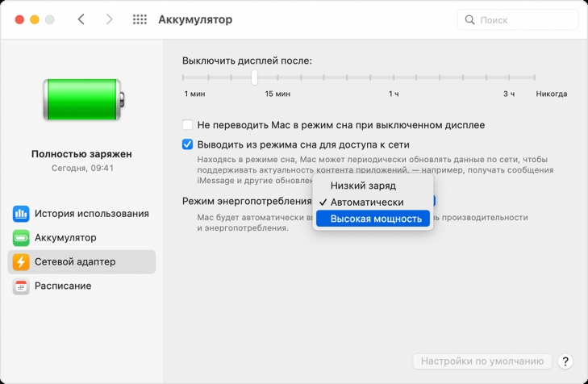Click the Расписание calendar icon
588x384 pixels.
[21, 286]
